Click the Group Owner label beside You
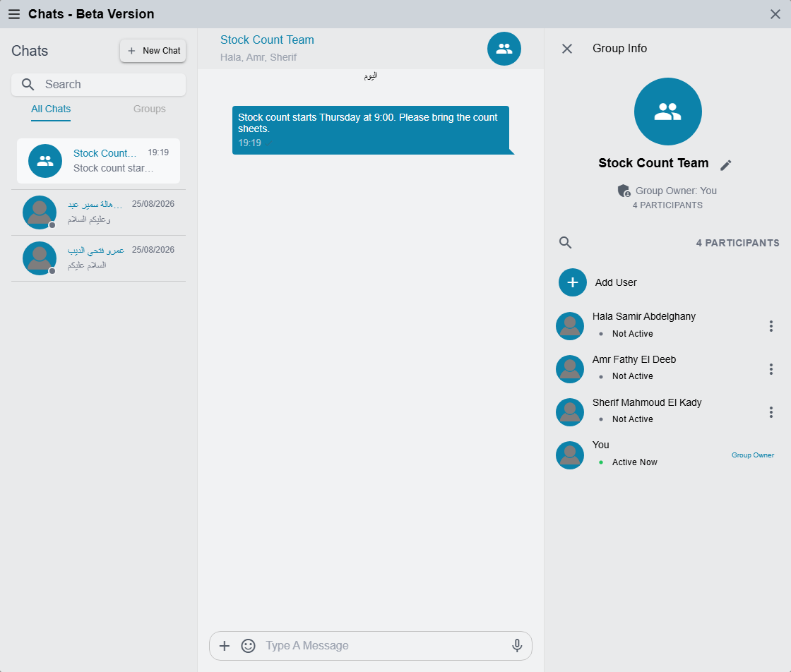Viewport: 791px width, 672px height. 753,455
